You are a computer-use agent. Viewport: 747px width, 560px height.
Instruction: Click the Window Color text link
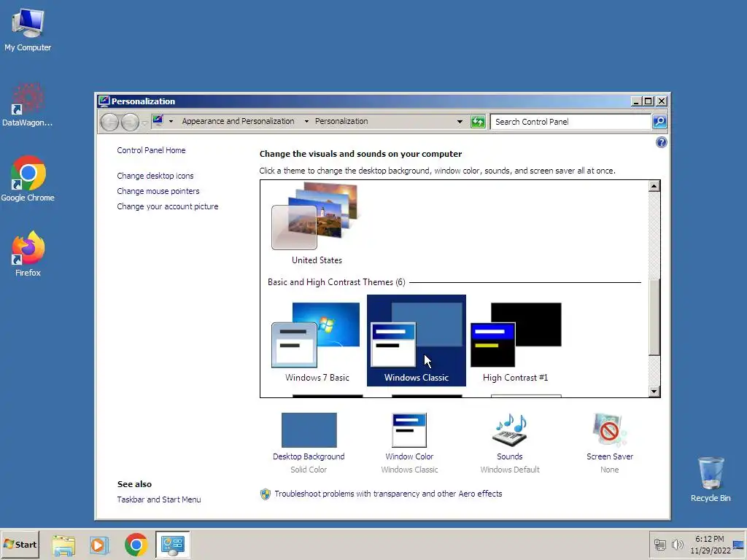tap(409, 456)
